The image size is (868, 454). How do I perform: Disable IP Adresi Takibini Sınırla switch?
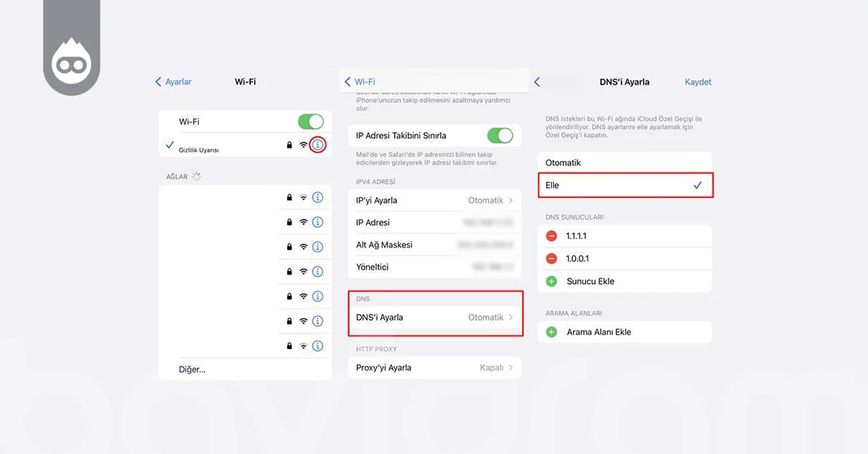coord(500,135)
